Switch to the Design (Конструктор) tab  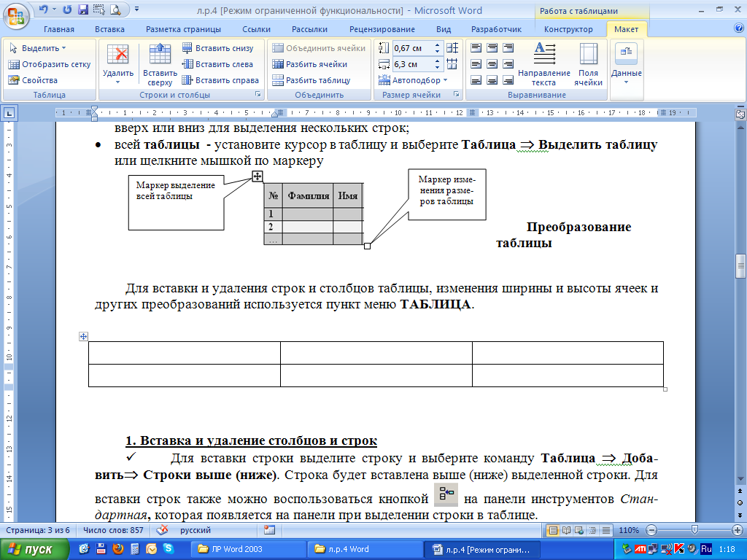click(568, 29)
